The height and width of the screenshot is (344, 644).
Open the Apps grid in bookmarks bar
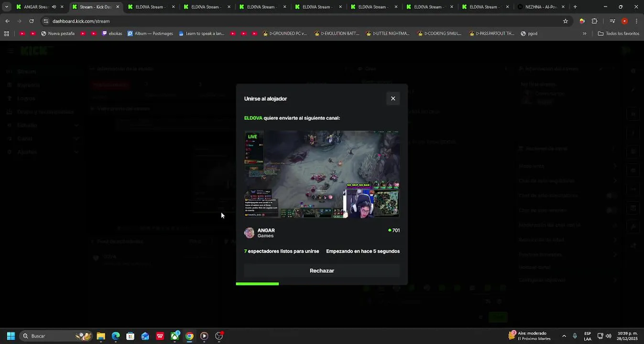[7, 33]
